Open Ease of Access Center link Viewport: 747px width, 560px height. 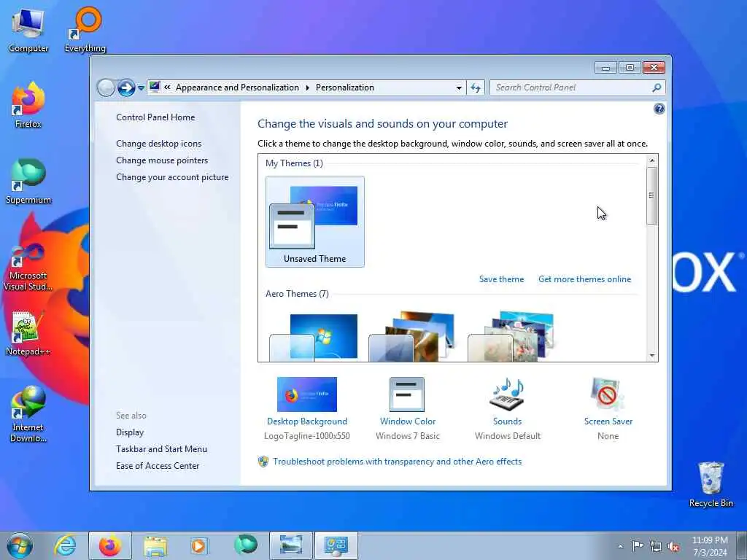pyautogui.click(x=158, y=466)
